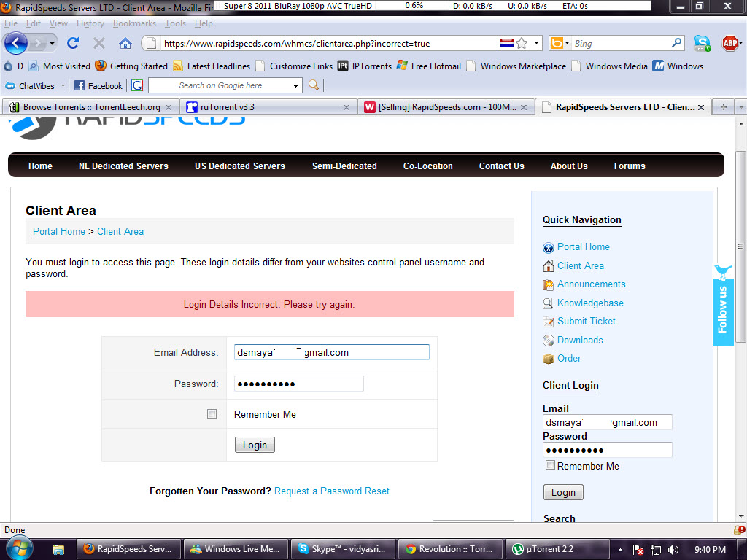Expand the back/forward history dropdown arrow
Image resolution: width=747 pixels, height=560 pixels.
[x=52, y=44]
